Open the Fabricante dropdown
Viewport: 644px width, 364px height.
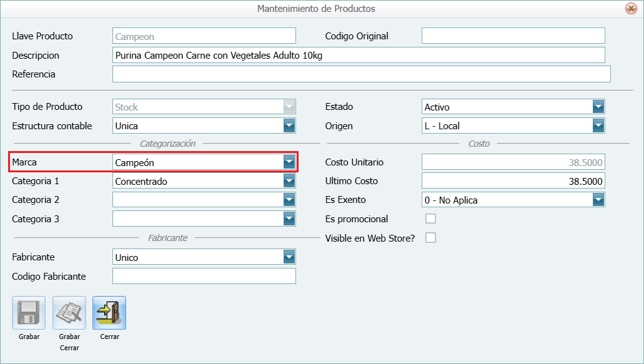tap(289, 257)
